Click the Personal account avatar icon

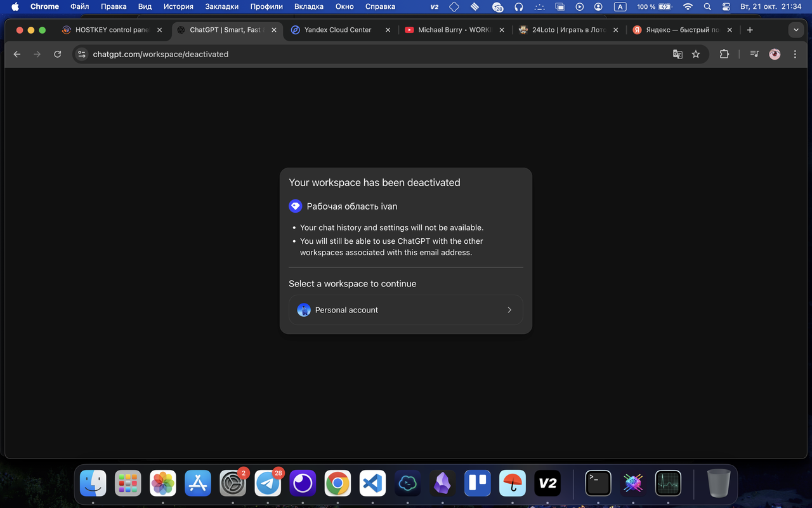coord(304,310)
